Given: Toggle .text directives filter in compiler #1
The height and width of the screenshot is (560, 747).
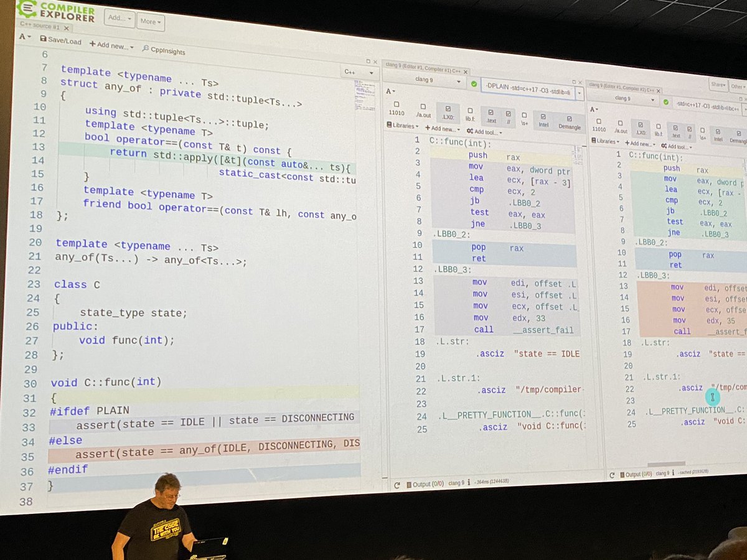Looking at the screenshot, I should tap(491, 115).
